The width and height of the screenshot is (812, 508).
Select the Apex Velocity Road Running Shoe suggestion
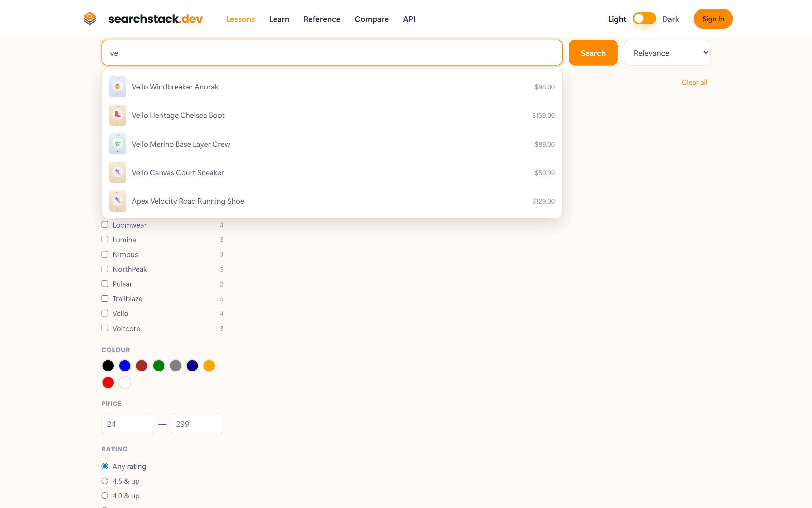332,201
